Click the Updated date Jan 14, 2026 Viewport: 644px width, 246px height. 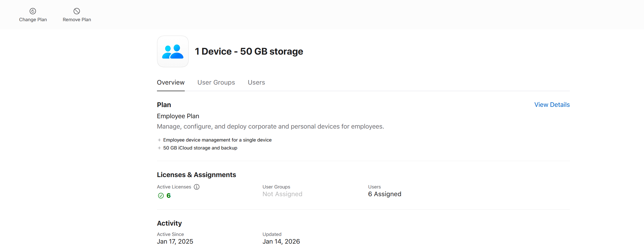281,241
